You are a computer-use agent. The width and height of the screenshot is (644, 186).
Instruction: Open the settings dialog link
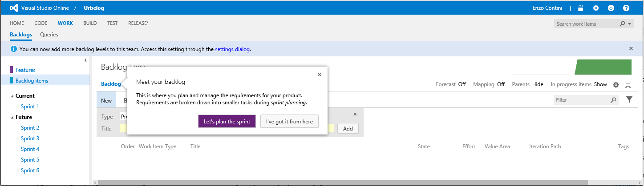tap(232, 49)
